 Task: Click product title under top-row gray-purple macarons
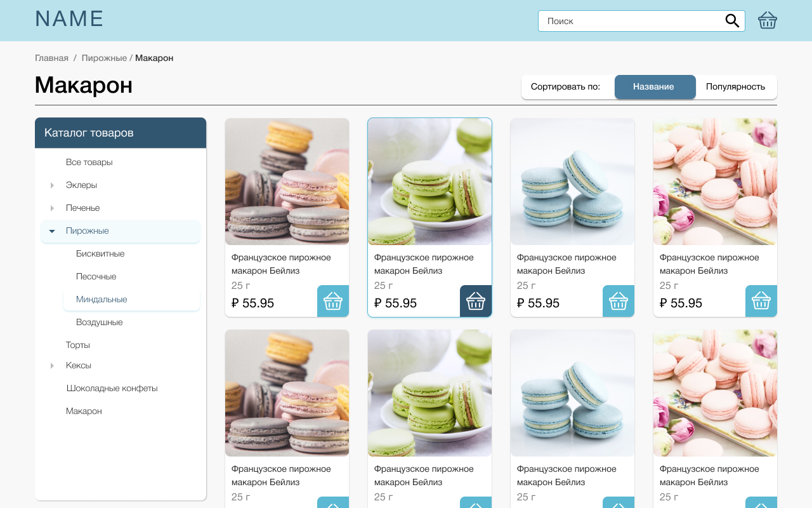[x=281, y=264]
